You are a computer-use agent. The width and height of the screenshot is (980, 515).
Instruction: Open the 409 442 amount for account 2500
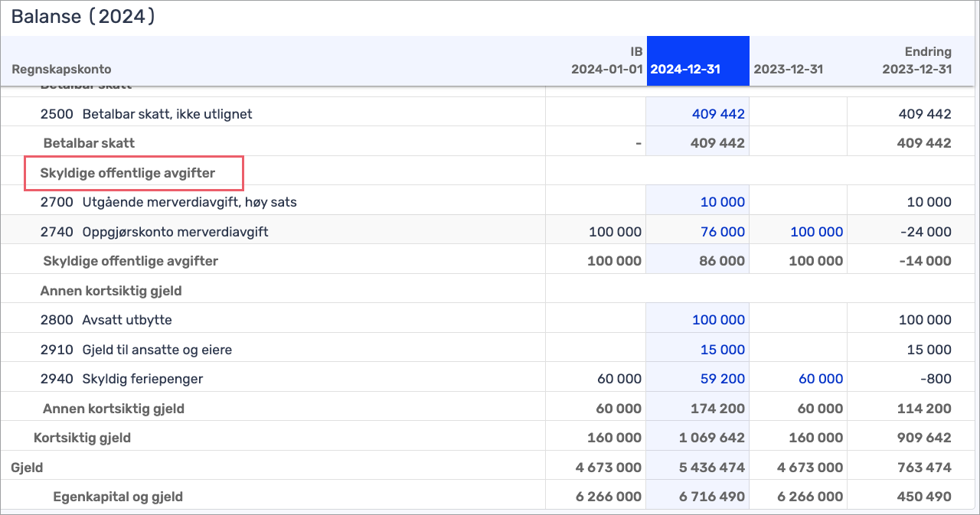click(x=718, y=114)
